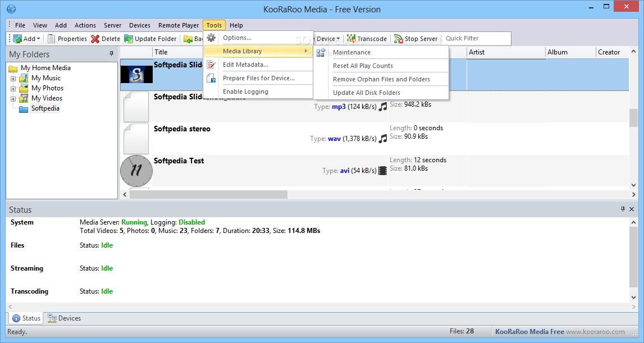Click the Softpedia Test clock thumbnail
Image resolution: width=644 pixels, height=343 pixels.
136,171
